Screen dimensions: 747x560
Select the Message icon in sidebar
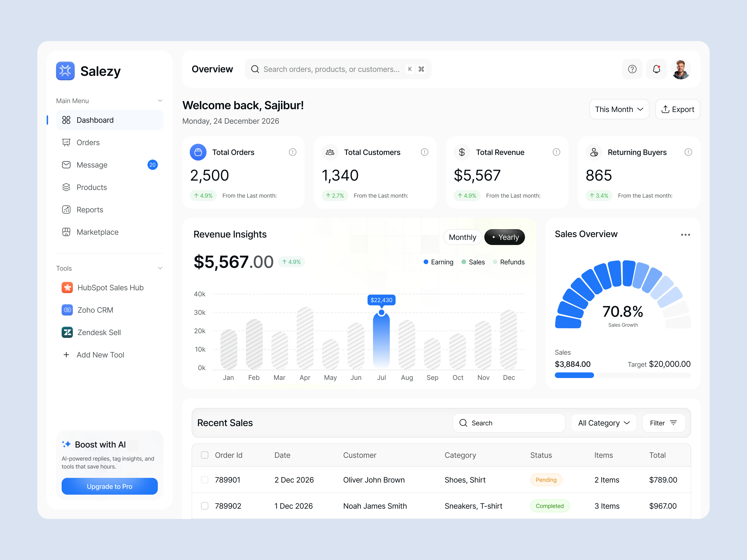pyautogui.click(x=67, y=165)
